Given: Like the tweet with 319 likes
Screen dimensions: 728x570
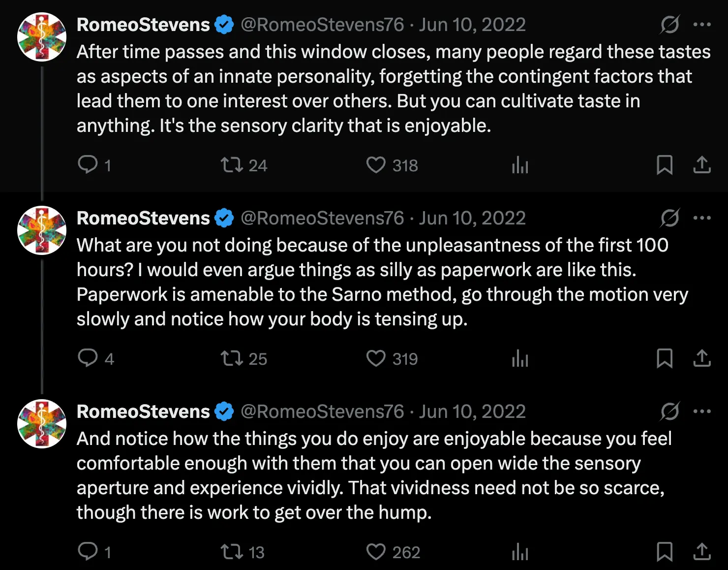Looking at the screenshot, I should [376, 358].
